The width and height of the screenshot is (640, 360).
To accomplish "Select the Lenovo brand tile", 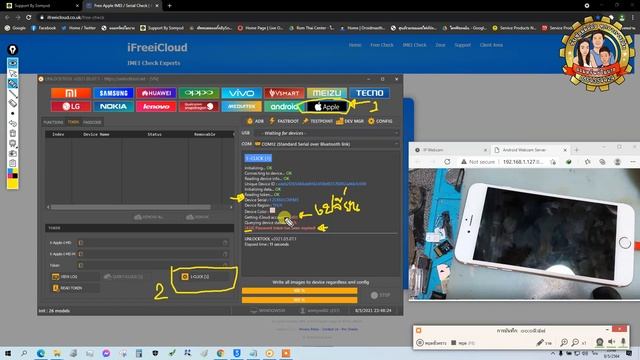I will coord(156,107).
